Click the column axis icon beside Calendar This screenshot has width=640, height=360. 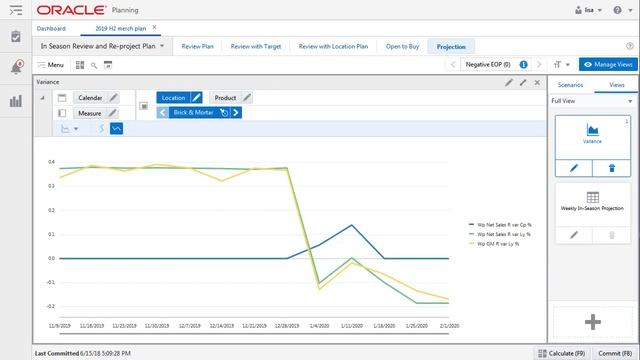click(62, 98)
